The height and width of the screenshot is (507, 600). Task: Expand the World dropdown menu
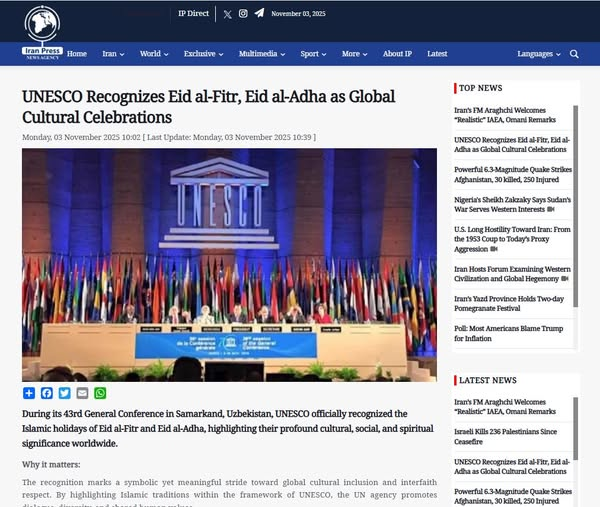tap(153, 54)
